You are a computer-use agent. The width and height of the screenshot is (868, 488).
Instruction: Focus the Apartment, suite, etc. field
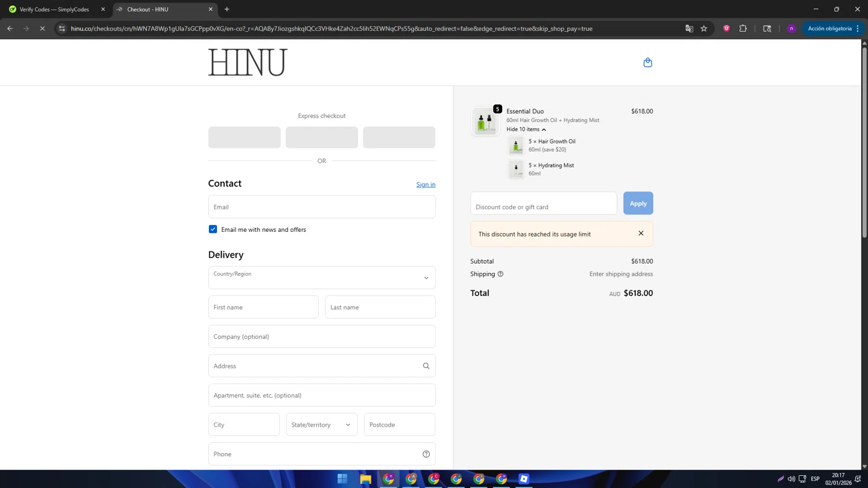(x=322, y=395)
